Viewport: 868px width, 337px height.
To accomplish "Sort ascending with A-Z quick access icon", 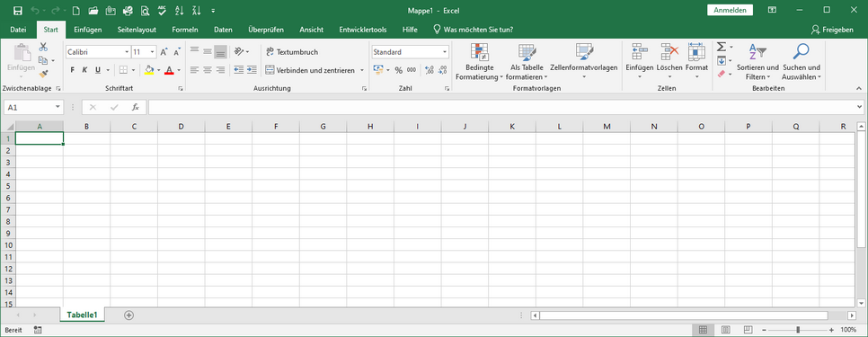I will point(179,11).
